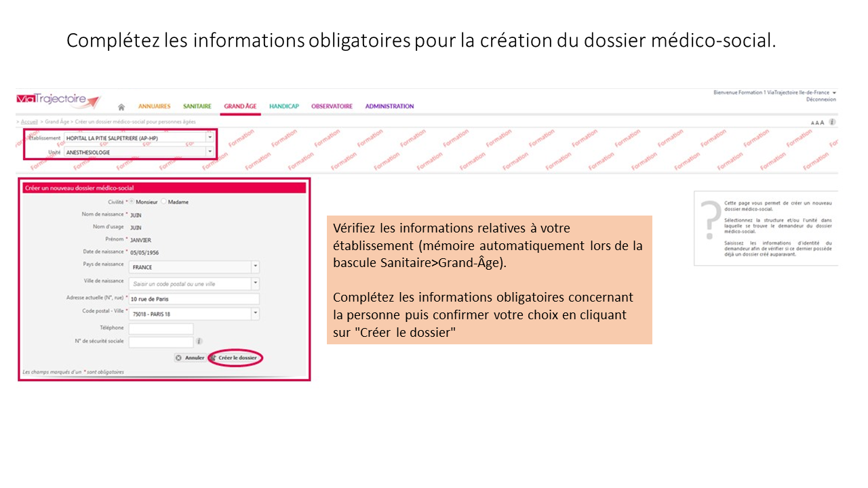The image size is (868, 488).
Task: Select the Monsieur radio button
Action: (132, 202)
